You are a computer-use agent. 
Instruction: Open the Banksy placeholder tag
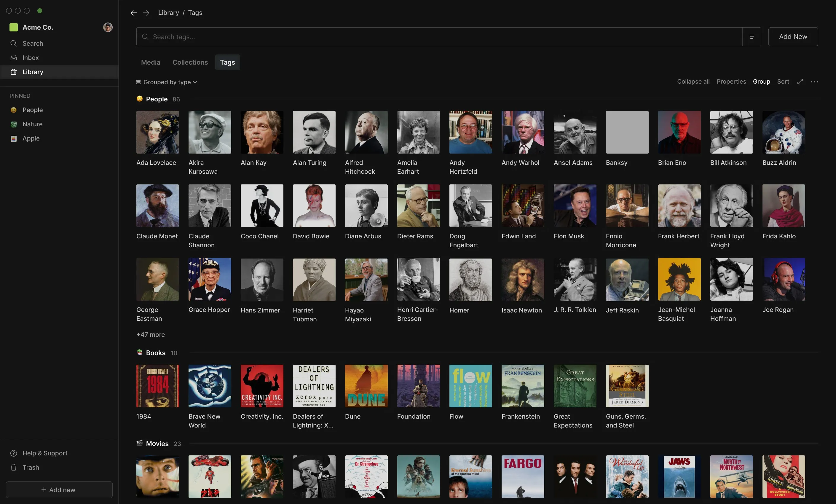coord(627,132)
